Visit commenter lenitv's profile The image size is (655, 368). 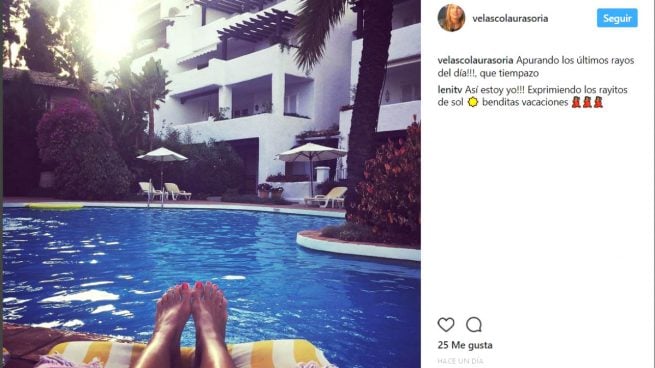[449, 90]
